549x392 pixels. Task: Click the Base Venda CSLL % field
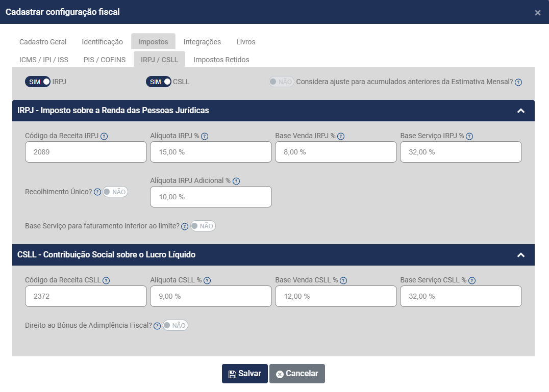336,296
